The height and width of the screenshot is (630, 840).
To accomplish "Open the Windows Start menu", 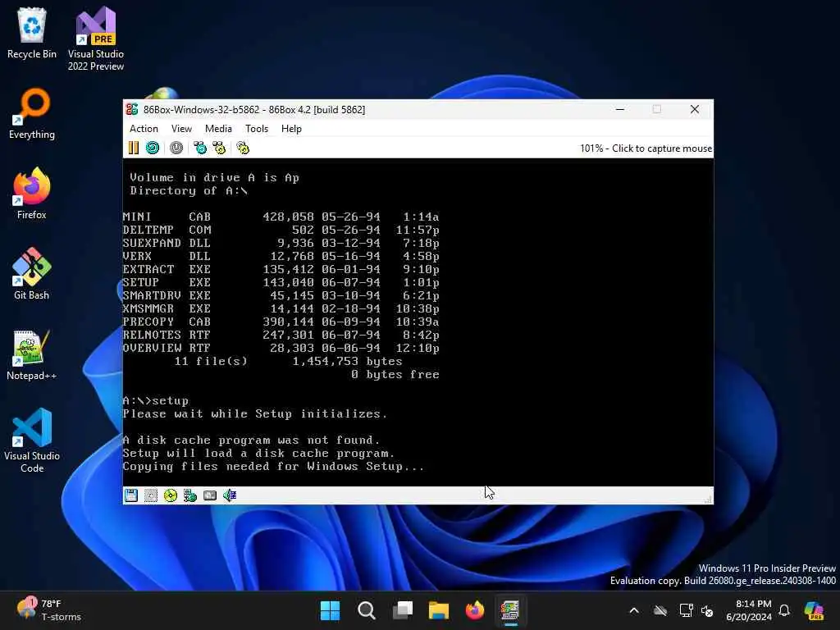I will (330, 610).
